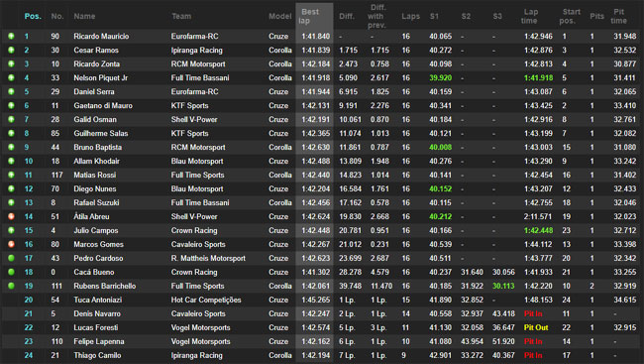Screen dimensions: 644x364
Task: Click the Diff. with prev. column header
Action: [376, 17]
